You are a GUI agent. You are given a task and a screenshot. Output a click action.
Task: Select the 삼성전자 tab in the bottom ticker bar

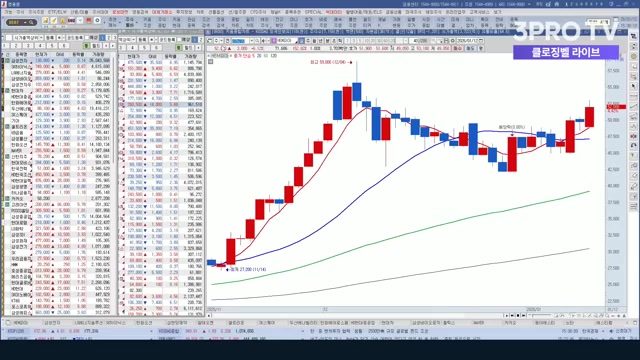[52, 323]
